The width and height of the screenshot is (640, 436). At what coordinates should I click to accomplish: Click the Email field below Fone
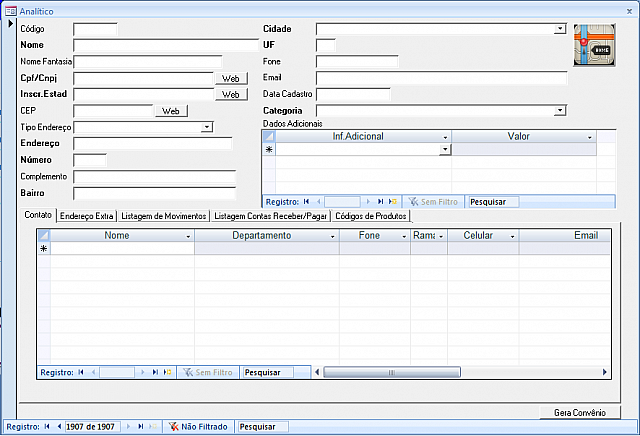point(442,78)
